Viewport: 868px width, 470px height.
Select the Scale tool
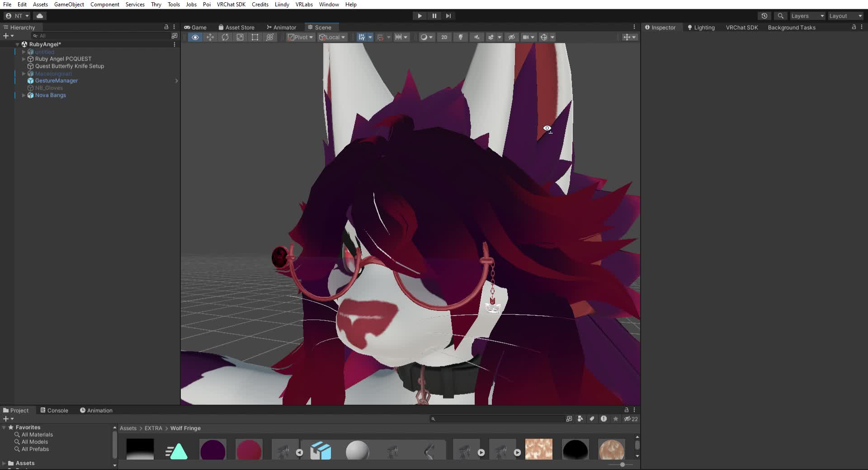point(240,37)
